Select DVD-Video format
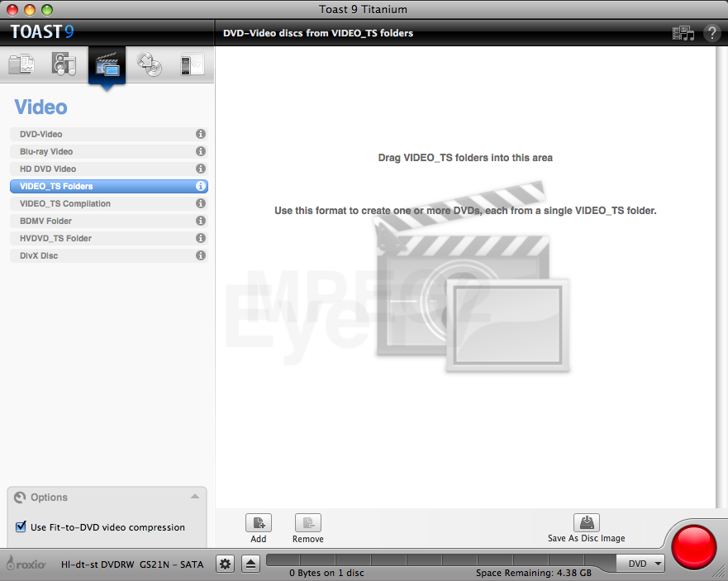The width and height of the screenshot is (728, 581). 108,134
